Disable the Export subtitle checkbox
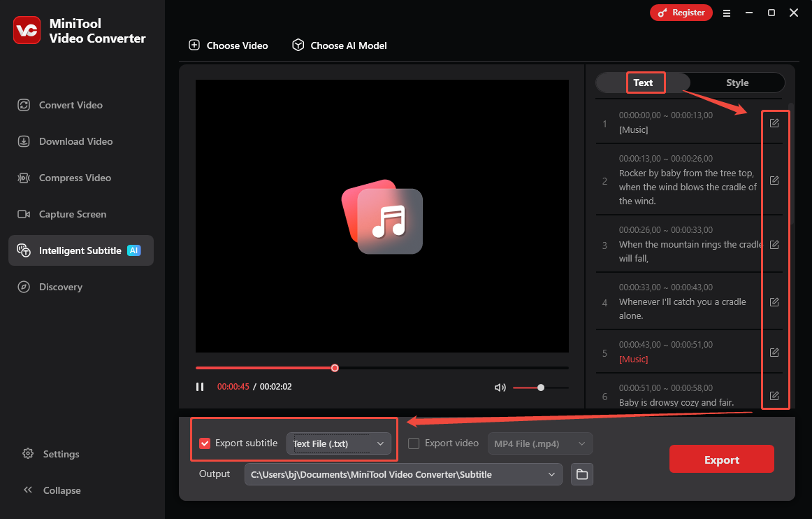 pos(205,442)
